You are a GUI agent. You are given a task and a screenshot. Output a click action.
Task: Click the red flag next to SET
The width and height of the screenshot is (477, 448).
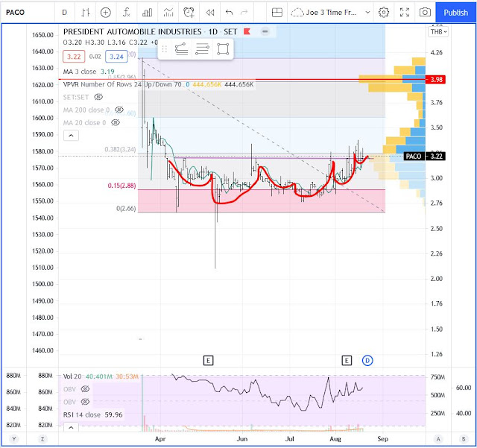(x=247, y=31)
